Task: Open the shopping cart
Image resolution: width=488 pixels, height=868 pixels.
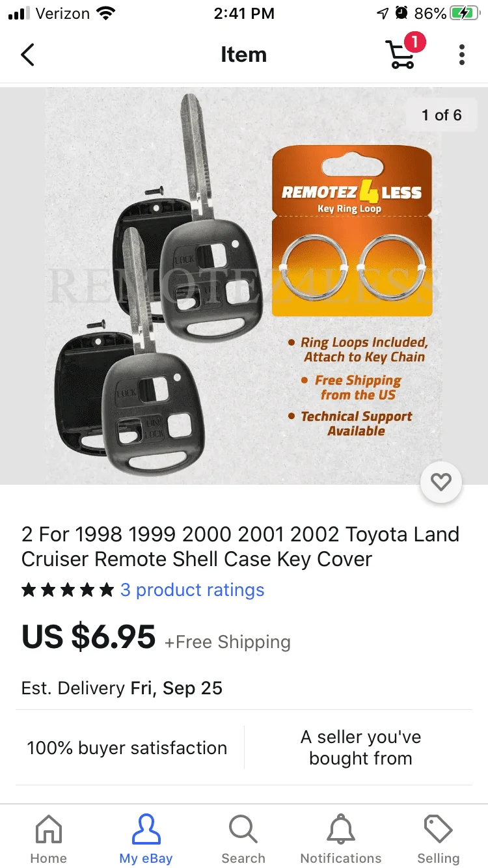Action: (x=401, y=55)
